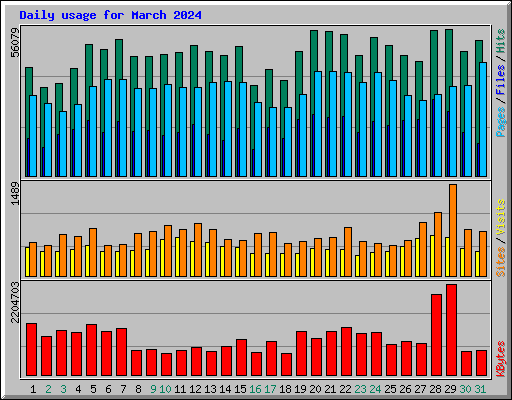Image resolution: width=512 pixels, height=400 pixels.
Task: Click day label 27 on x-axis
Action: coord(420,389)
